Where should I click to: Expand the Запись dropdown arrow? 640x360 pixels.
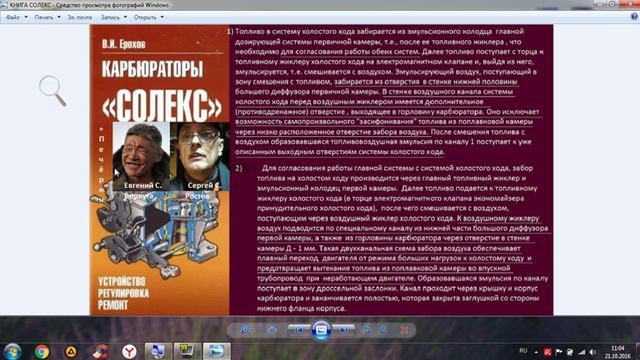[125, 18]
